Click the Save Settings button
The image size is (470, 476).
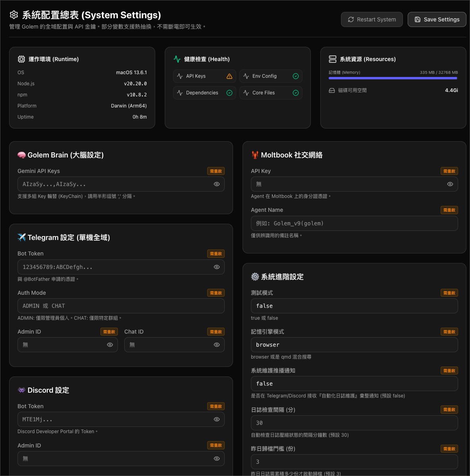437,19
